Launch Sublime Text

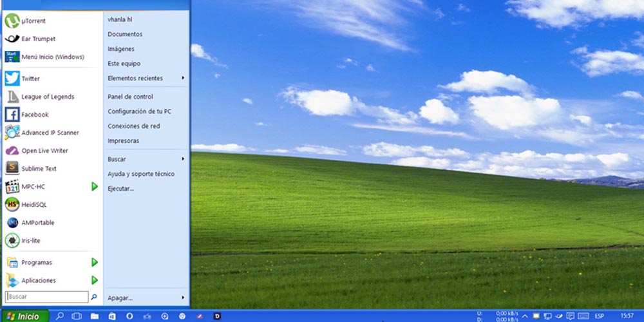pos(52,168)
